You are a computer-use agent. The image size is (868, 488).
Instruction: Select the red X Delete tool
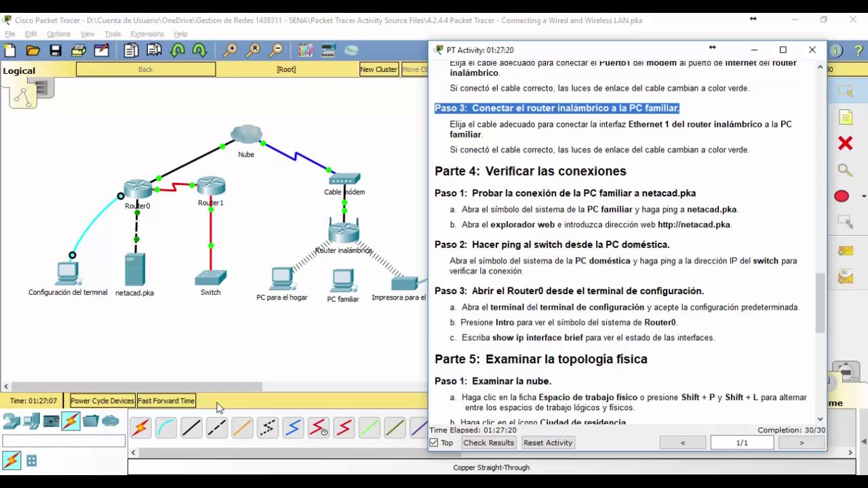845,143
